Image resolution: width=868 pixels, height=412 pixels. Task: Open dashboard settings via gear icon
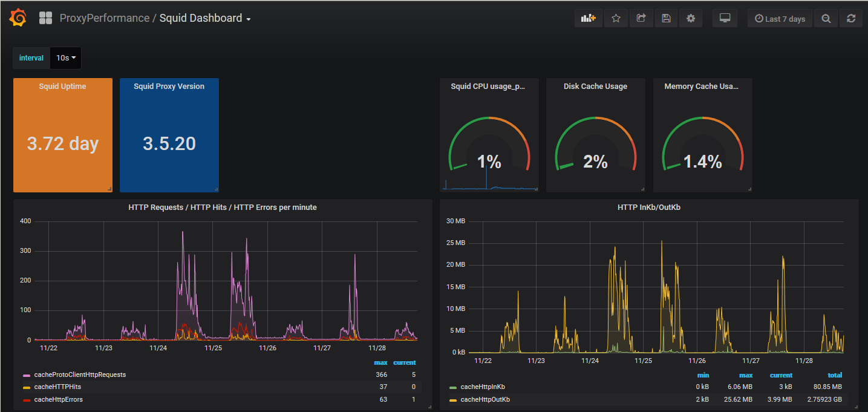pos(690,18)
